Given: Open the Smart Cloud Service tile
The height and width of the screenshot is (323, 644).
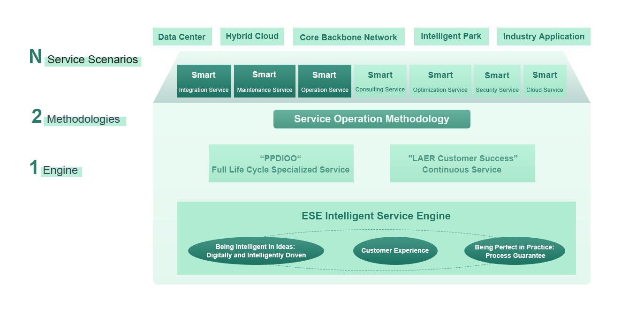Looking at the screenshot, I should click(545, 81).
